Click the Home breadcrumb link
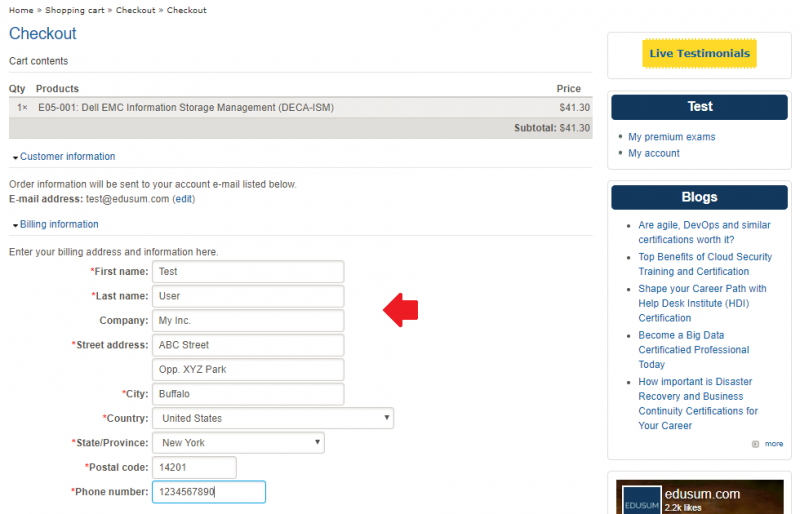 [21, 10]
